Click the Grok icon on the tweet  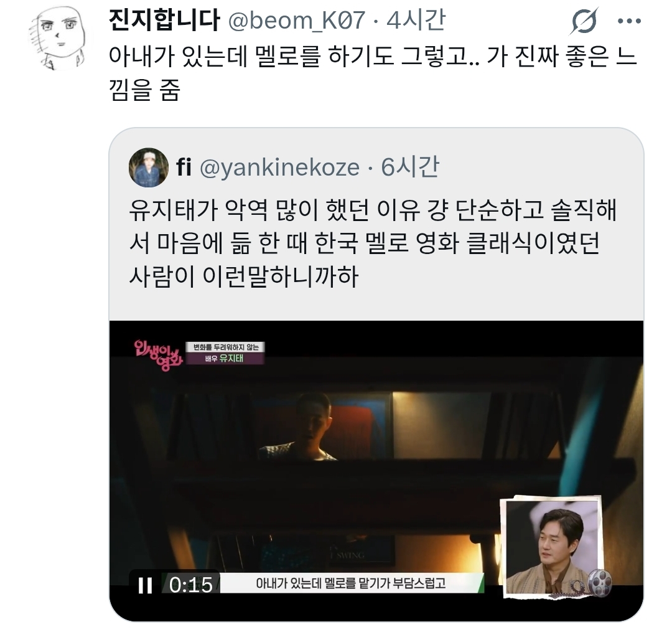(584, 21)
